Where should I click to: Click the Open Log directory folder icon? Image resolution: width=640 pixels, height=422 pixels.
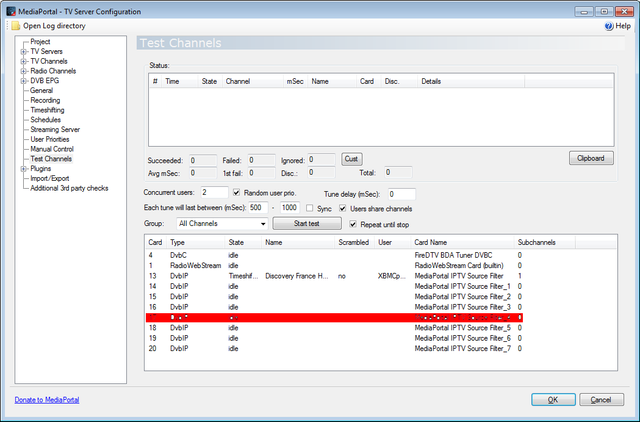click(15, 25)
